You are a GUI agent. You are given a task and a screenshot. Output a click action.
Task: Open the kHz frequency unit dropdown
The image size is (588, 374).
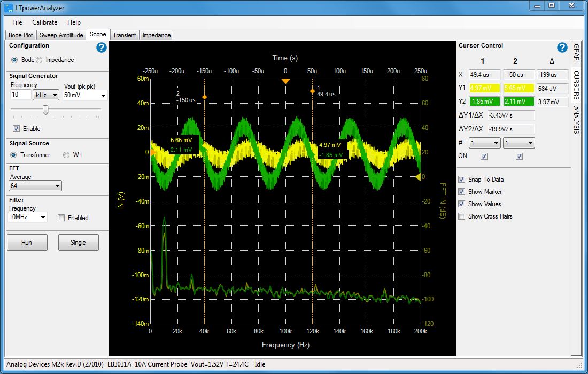[46, 95]
